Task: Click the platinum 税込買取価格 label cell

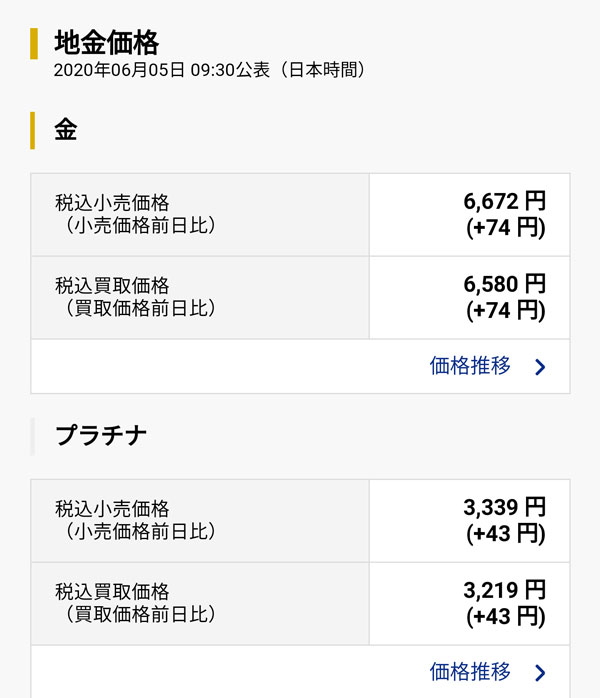Action: [200, 603]
